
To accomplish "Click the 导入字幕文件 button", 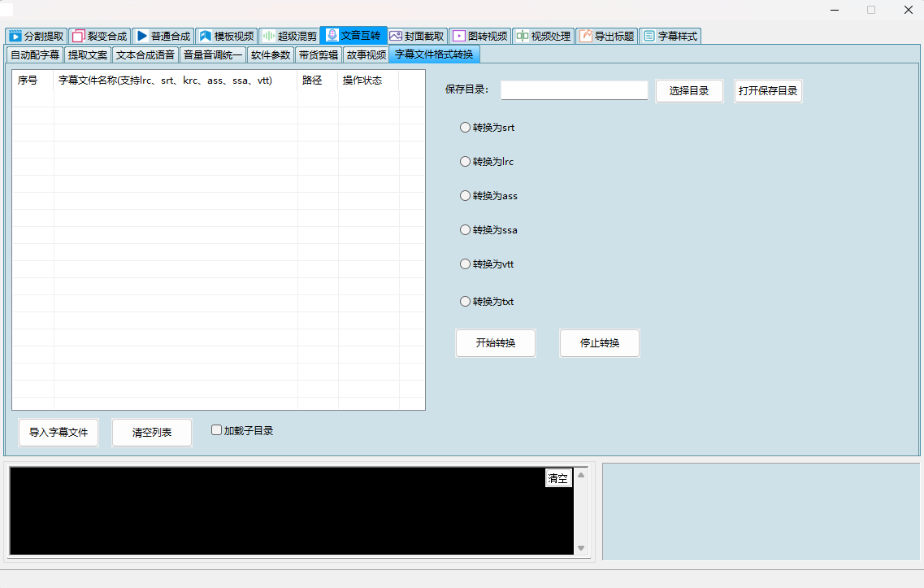I will [x=59, y=433].
